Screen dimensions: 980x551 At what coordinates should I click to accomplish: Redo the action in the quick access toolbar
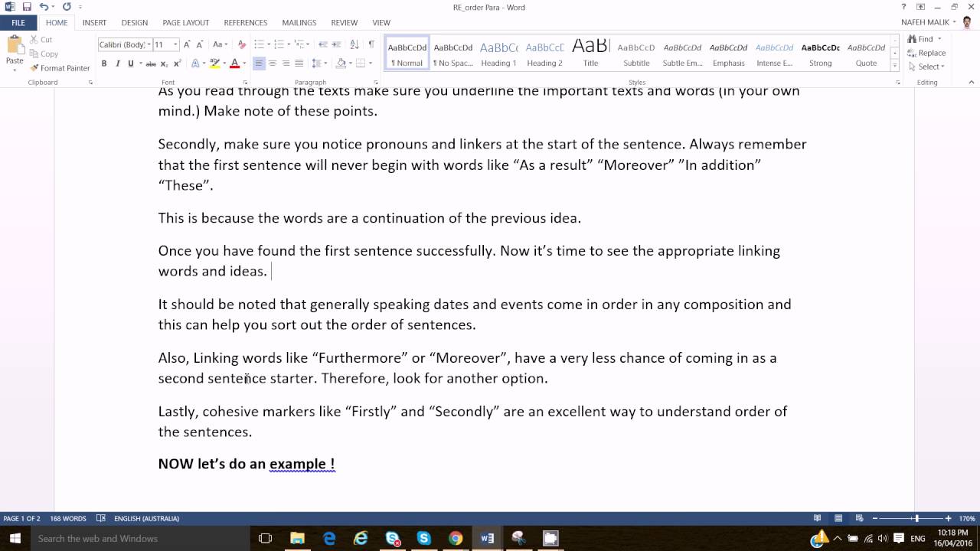coord(66,7)
